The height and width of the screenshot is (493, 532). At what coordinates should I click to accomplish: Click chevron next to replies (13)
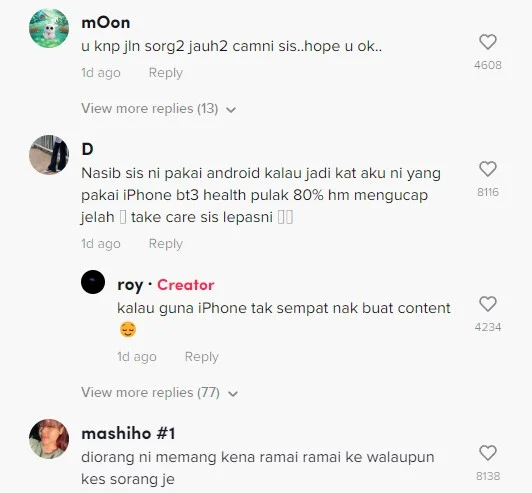[231, 110]
